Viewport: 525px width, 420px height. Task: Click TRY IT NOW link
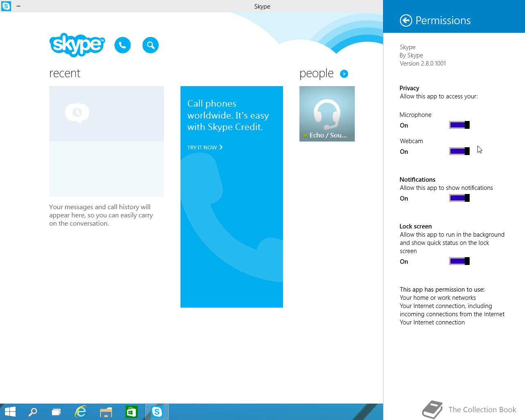click(x=205, y=147)
